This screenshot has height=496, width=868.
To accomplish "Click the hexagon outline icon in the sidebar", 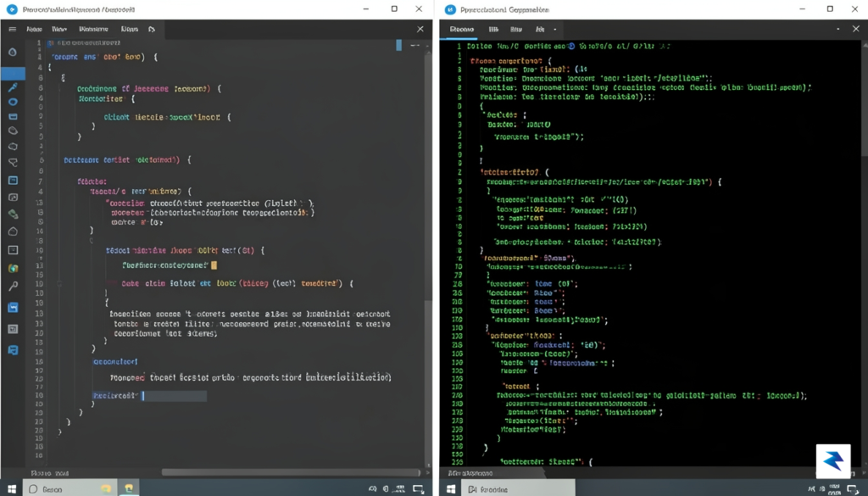I will [x=12, y=147].
